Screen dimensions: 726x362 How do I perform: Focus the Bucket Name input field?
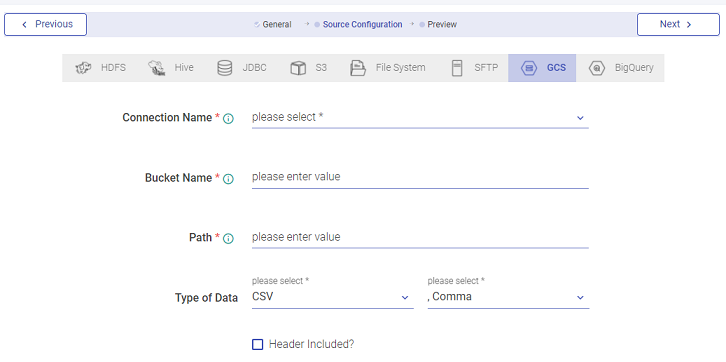coord(420,177)
